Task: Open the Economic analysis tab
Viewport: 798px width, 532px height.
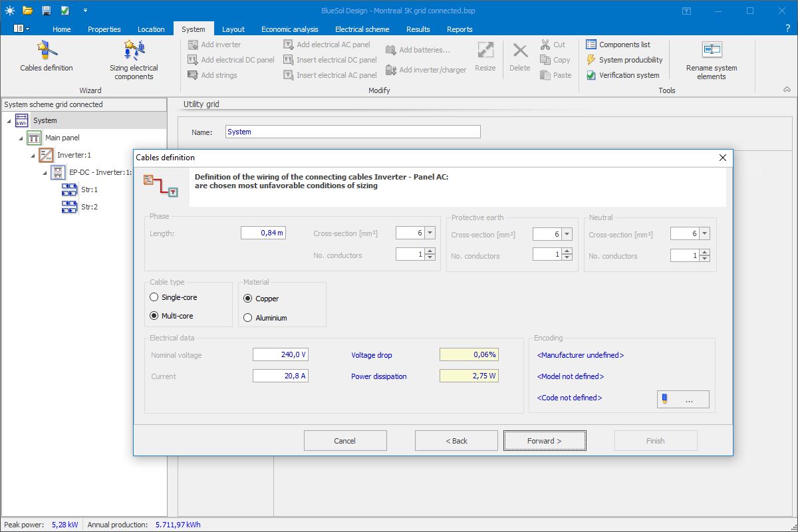Action: 289,29
